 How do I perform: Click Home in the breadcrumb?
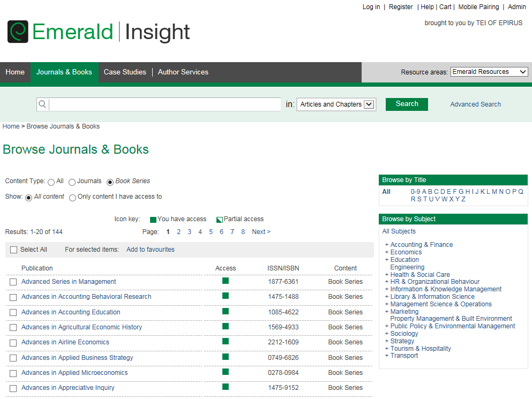[x=11, y=126]
